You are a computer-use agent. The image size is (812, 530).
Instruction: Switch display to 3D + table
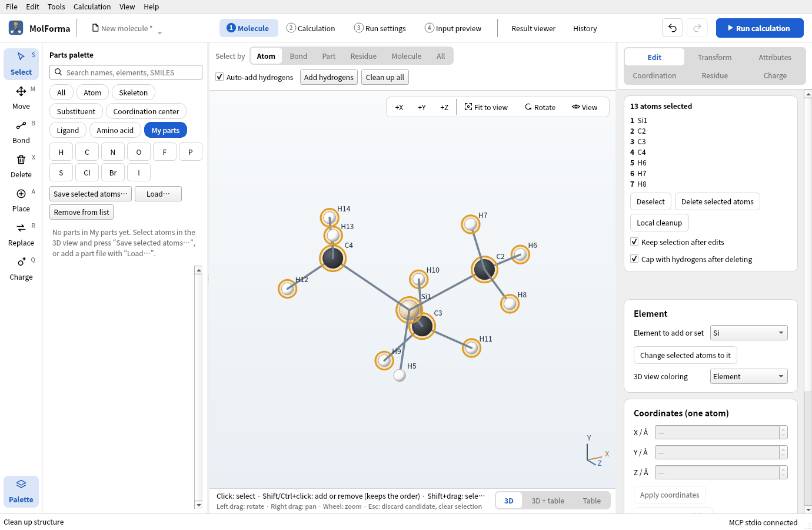[548, 501]
